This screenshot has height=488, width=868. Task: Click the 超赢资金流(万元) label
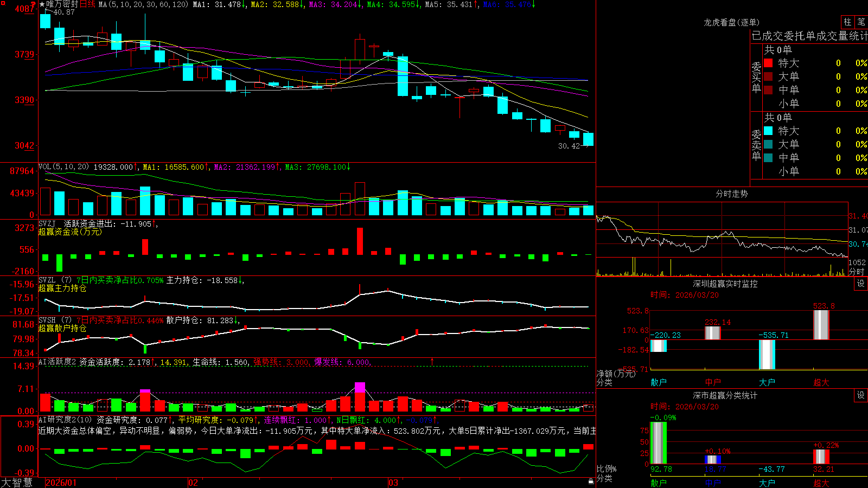tap(70, 232)
